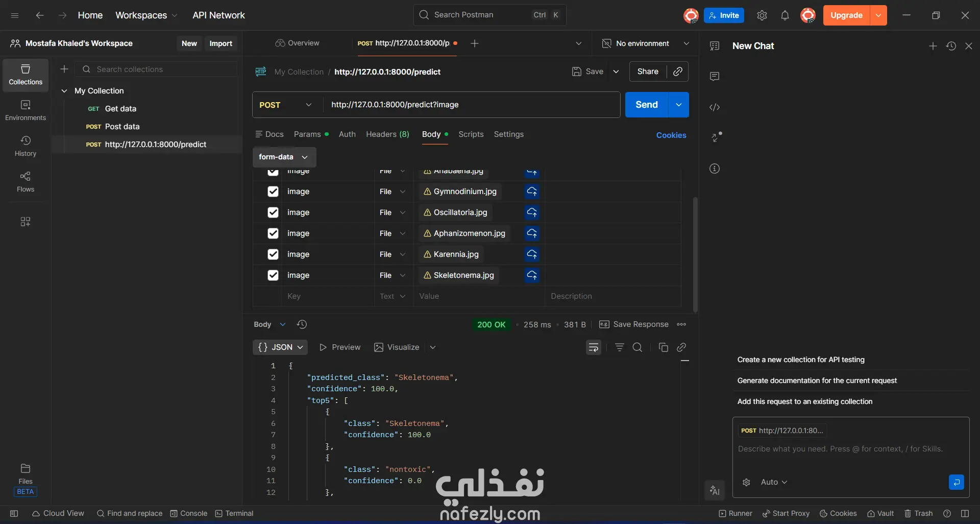
Task: Uncheck the Oscillatoria.jpg image row
Action: (x=273, y=212)
